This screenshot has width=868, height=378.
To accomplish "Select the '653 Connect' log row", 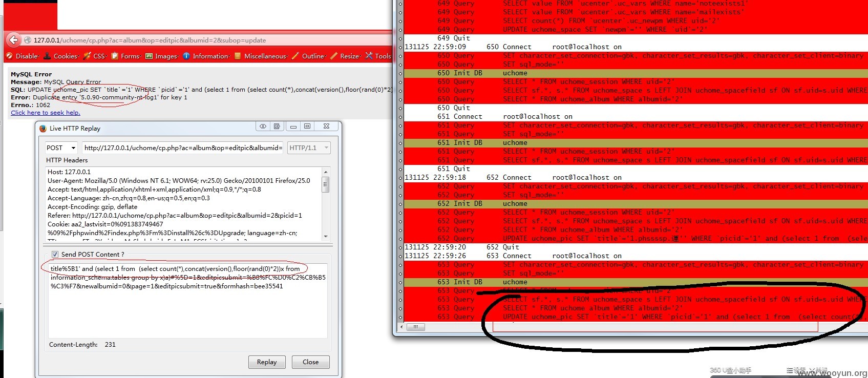I will (636, 256).
